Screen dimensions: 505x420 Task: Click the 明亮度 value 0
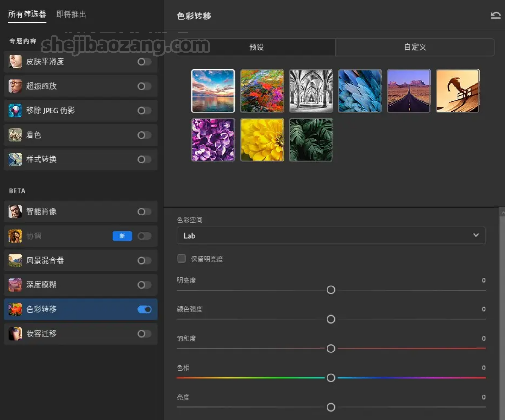point(484,280)
